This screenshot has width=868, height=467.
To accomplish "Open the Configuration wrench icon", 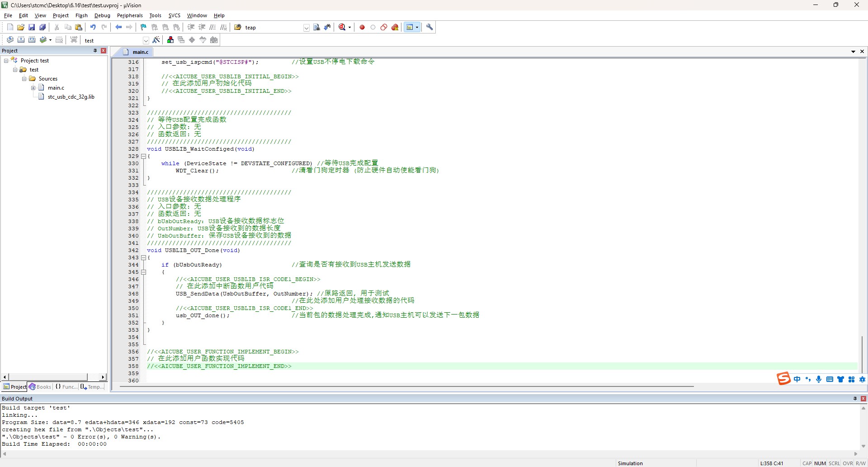I will point(430,27).
